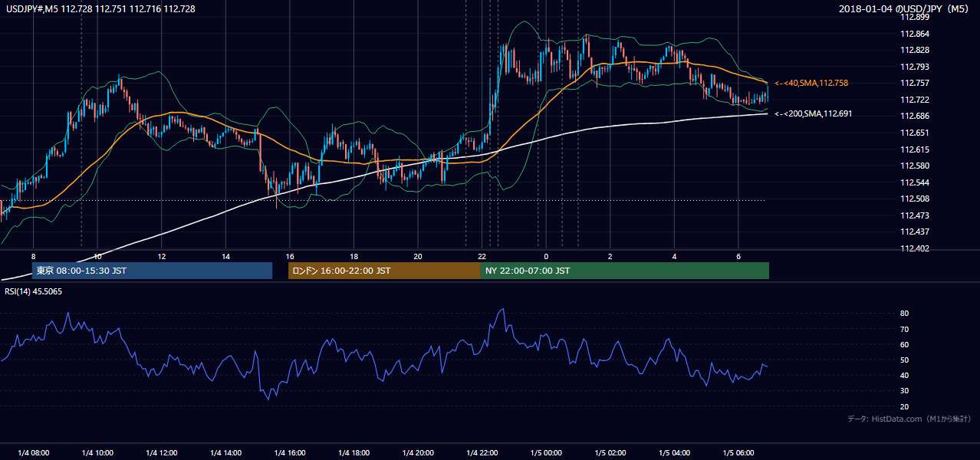Image resolution: width=980 pixels, height=460 pixels.
Task: Click the NY 22:00-07:00 JST session bar
Action: (625, 271)
